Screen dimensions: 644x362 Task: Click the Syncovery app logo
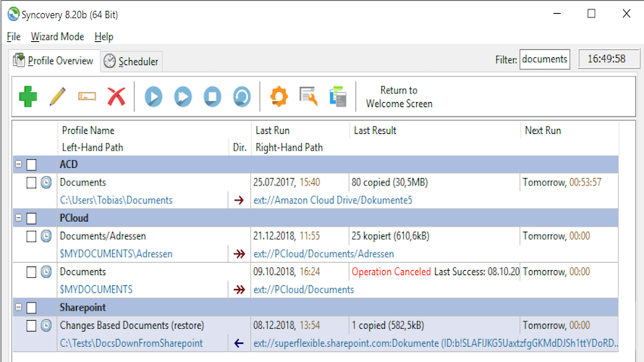coord(14,14)
